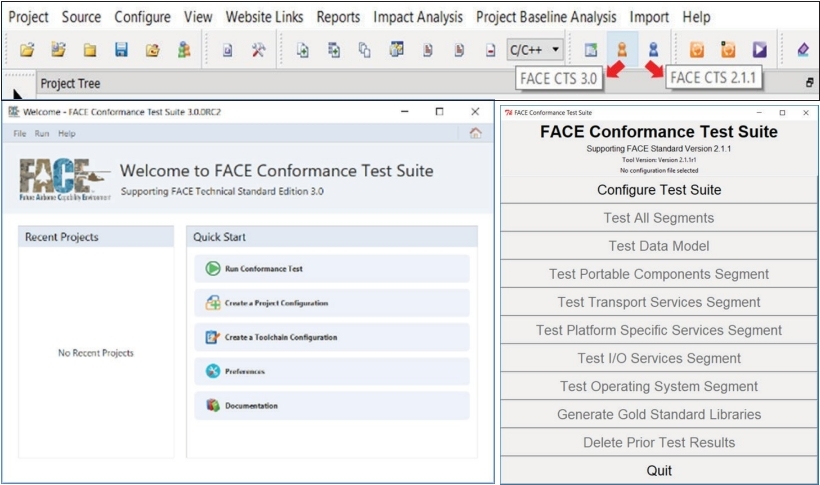
Task: Launch FACE CTS 2.1.1 via blue person icon
Action: 654,50
